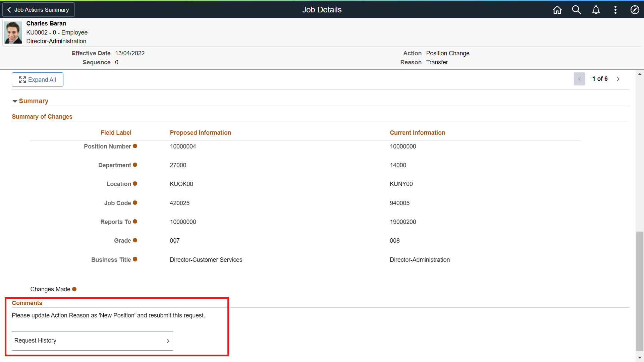Click the scrollbar down arrow
Viewport: 644px width, 362px height.
[x=640, y=358]
